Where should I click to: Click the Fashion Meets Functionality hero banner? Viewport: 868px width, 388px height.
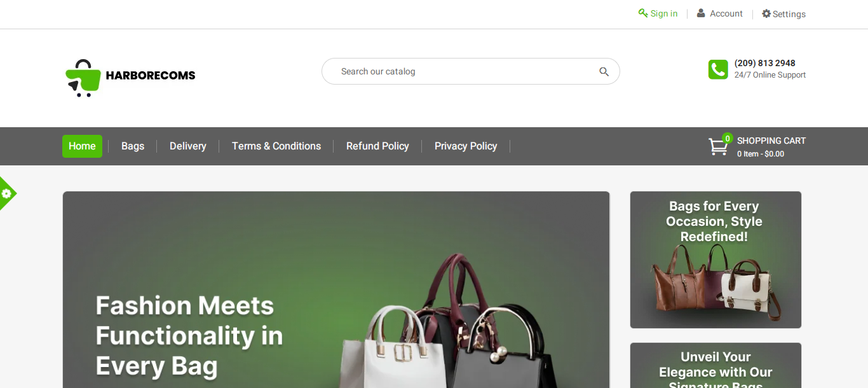coord(336,290)
